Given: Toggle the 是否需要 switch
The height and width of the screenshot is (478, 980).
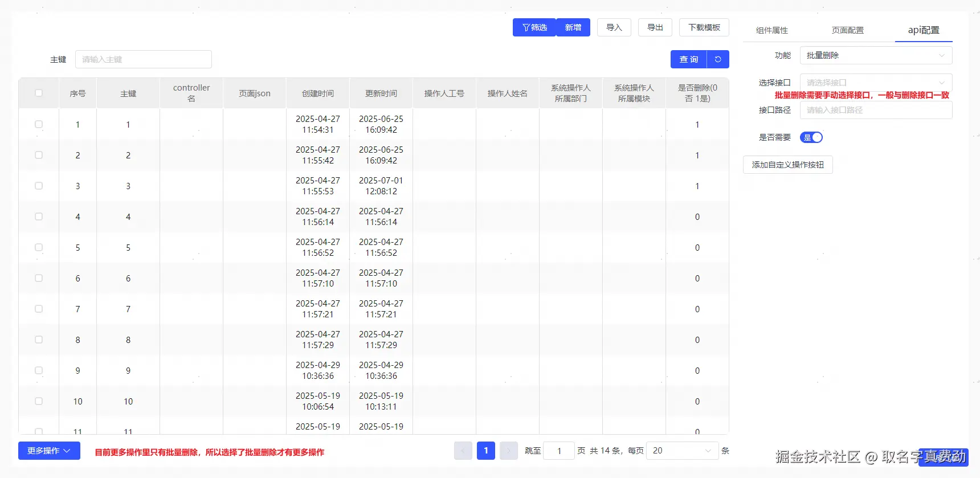Looking at the screenshot, I should click(x=811, y=137).
